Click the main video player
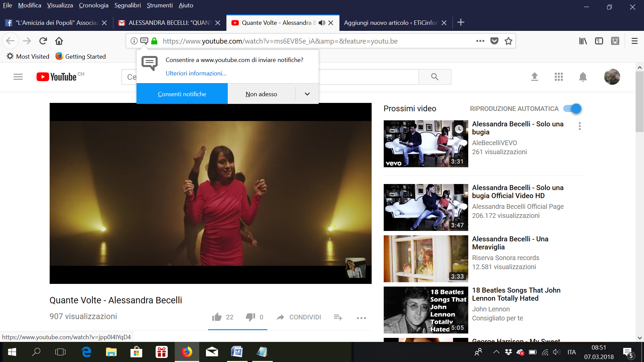644x362 pixels. point(211,193)
